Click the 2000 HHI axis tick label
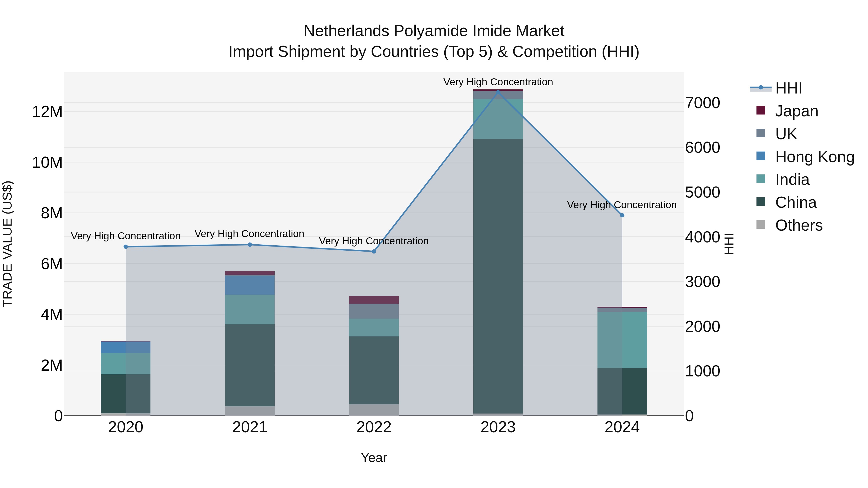868x488 pixels. click(x=703, y=327)
